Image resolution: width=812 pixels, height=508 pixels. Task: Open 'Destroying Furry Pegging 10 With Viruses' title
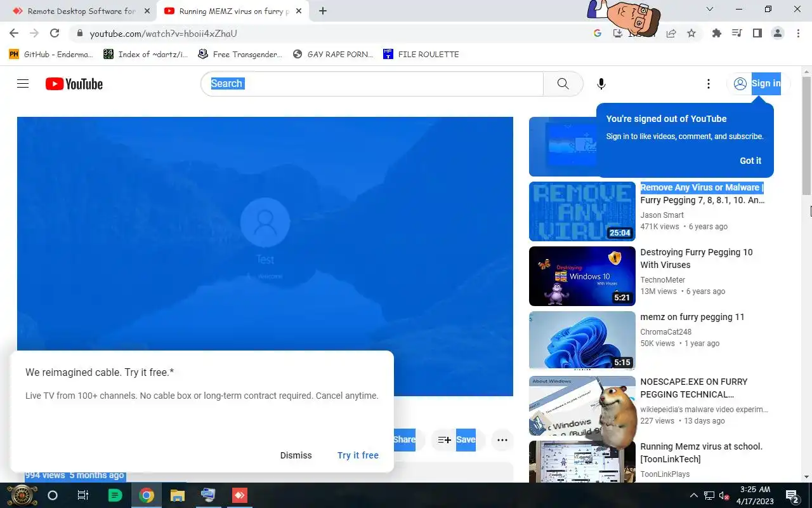click(697, 258)
